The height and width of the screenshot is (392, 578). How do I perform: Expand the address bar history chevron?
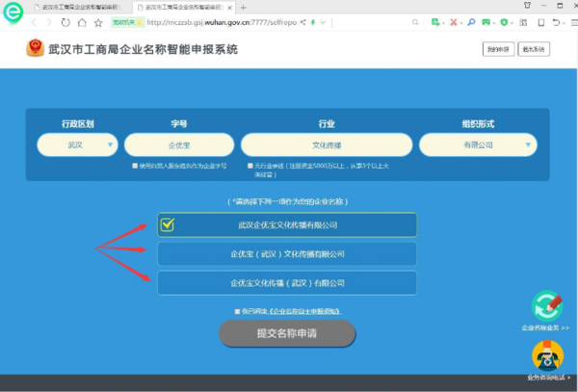(323, 22)
